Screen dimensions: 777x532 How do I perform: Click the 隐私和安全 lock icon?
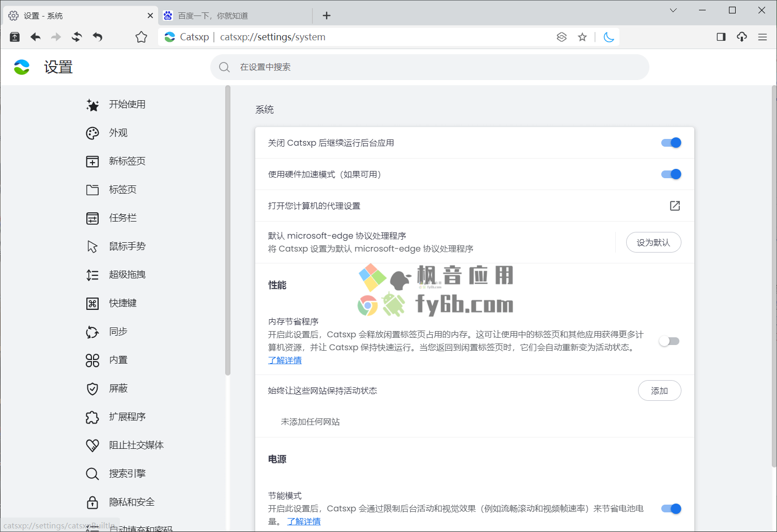click(92, 503)
